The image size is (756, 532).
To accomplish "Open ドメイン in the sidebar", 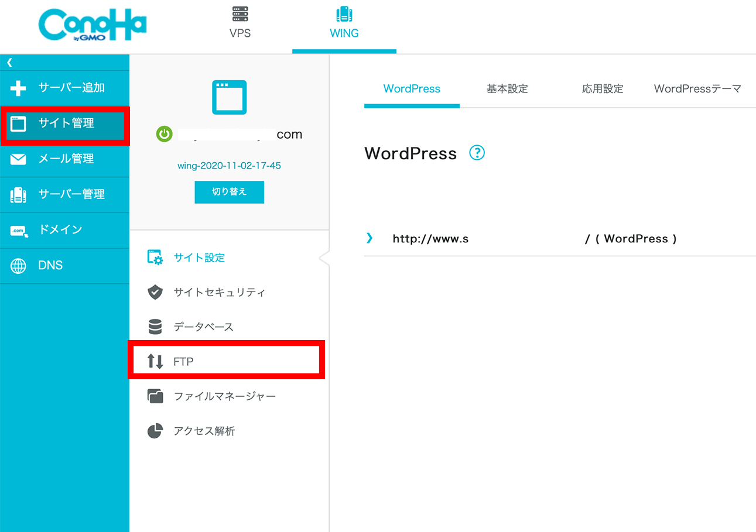I will pos(60,229).
